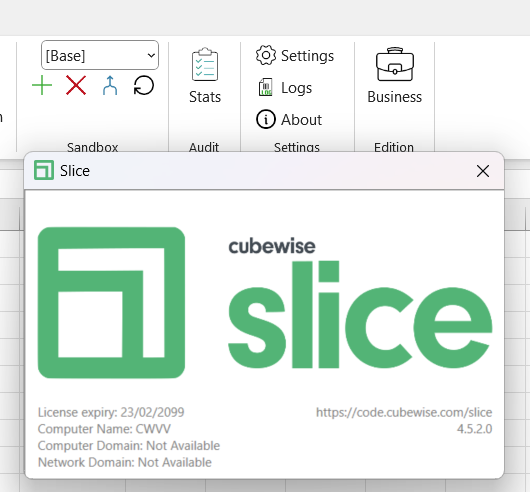This screenshot has width=530, height=492.
Task: Refresh sandbox with the circular arrow icon
Action: click(144, 85)
